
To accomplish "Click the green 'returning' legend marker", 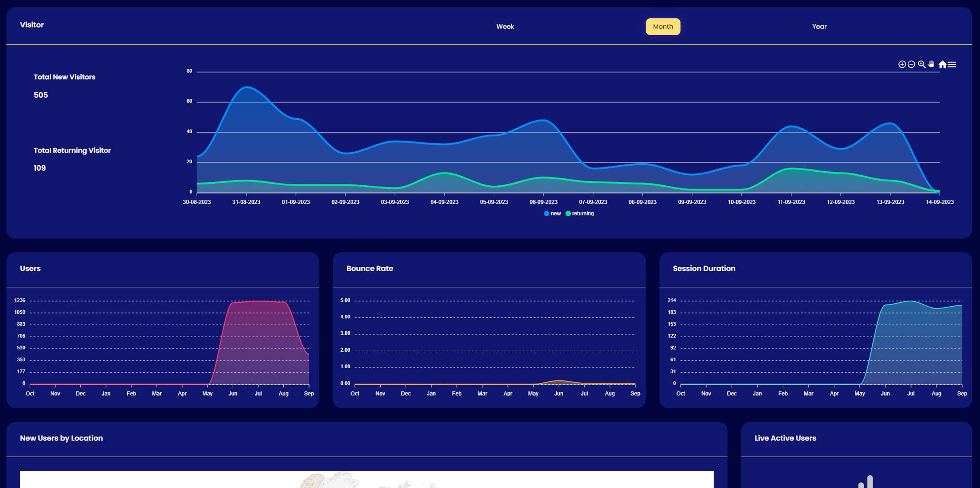I will coord(568,214).
